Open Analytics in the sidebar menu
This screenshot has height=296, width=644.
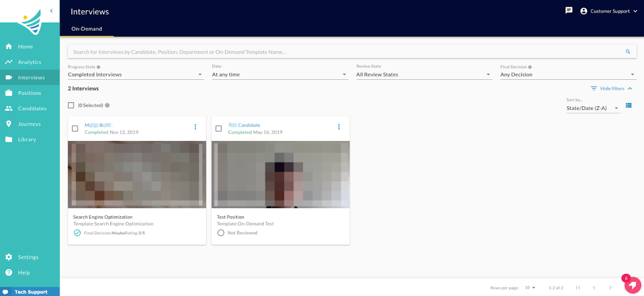click(30, 62)
